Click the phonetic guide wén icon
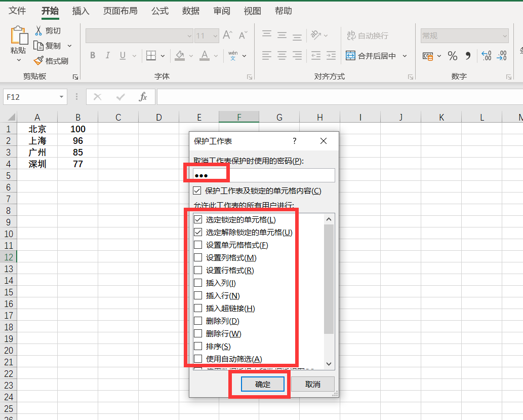The height and width of the screenshot is (420, 523). (x=233, y=55)
